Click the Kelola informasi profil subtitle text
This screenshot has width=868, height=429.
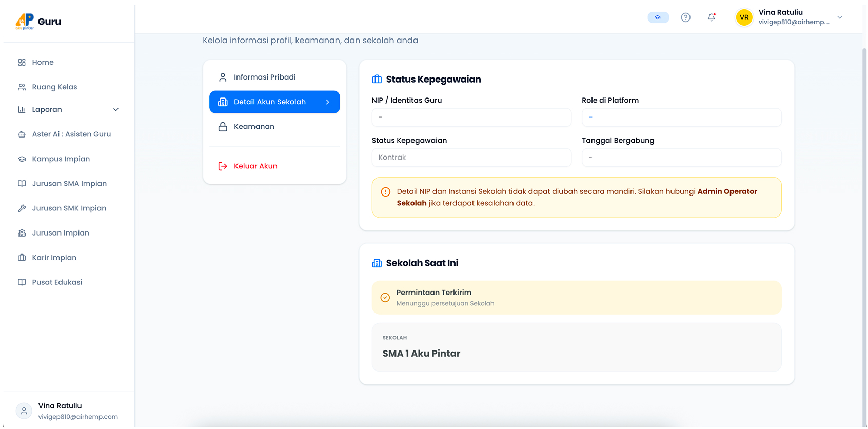[310, 41]
